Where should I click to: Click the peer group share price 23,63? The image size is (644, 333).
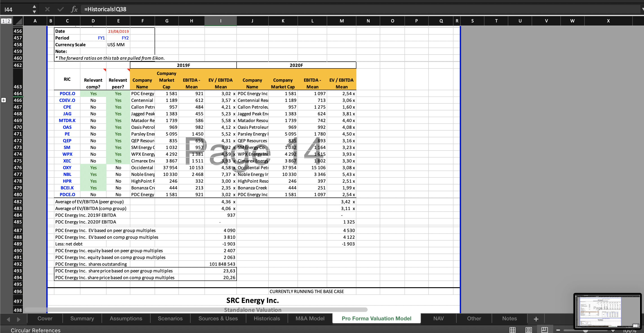[x=220, y=271]
